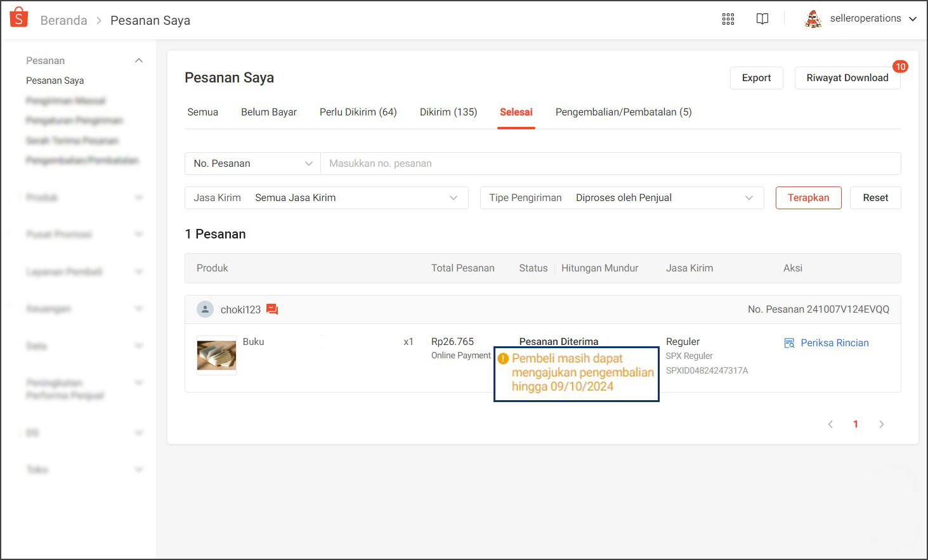Open the seller education book icon
Image resolution: width=928 pixels, height=560 pixels.
(762, 19)
